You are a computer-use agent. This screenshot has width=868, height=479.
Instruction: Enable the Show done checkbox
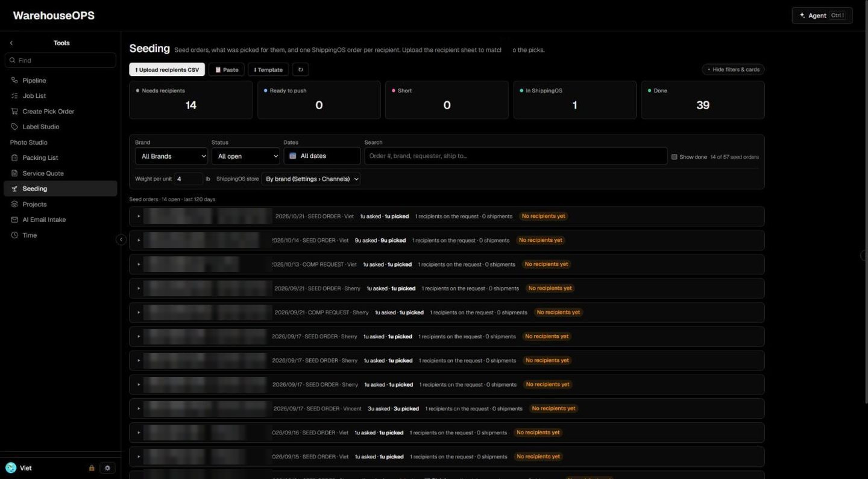pos(674,157)
